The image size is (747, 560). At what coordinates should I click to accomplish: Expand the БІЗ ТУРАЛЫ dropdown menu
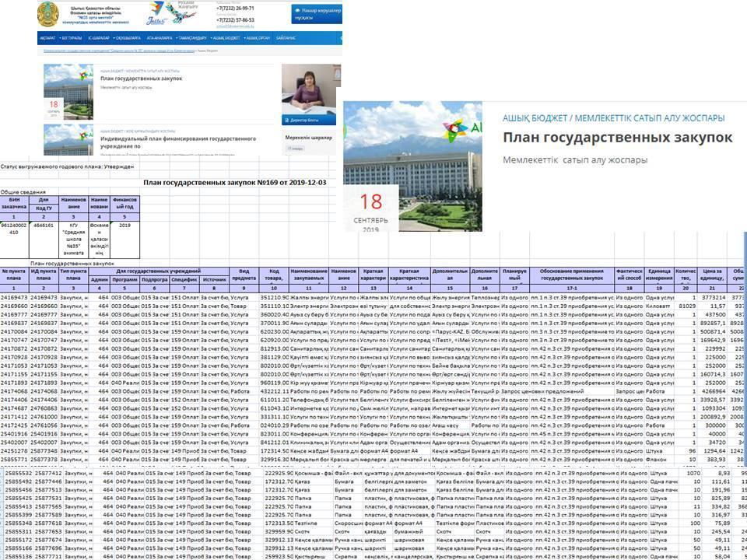[x=71, y=38]
